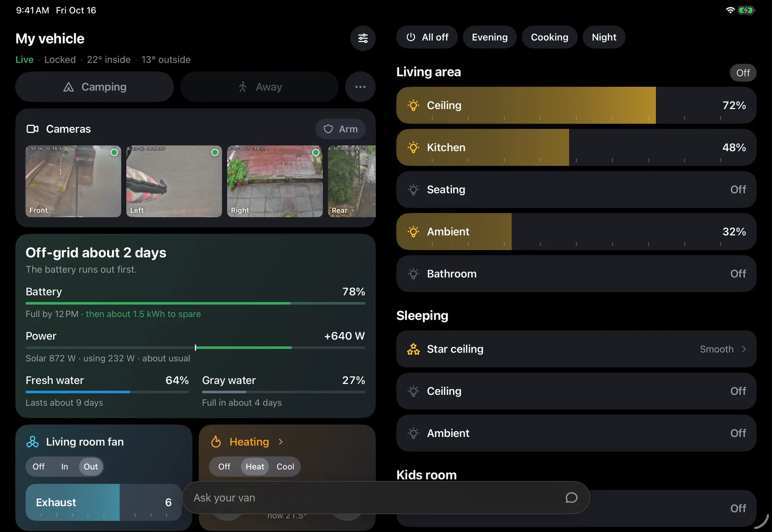Tap the Heating flame icon

coord(216,442)
